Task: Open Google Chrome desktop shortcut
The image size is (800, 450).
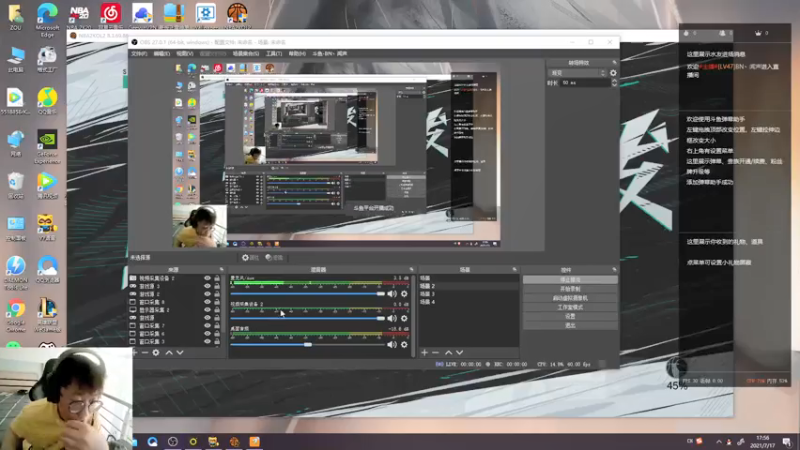Action: 16,315
